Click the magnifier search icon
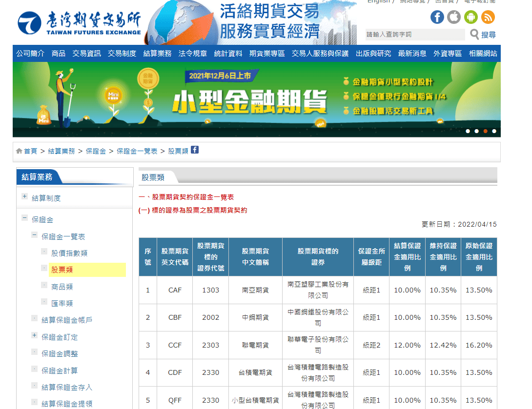Screen dimensions: 532x409 pyautogui.click(x=474, y=34)
